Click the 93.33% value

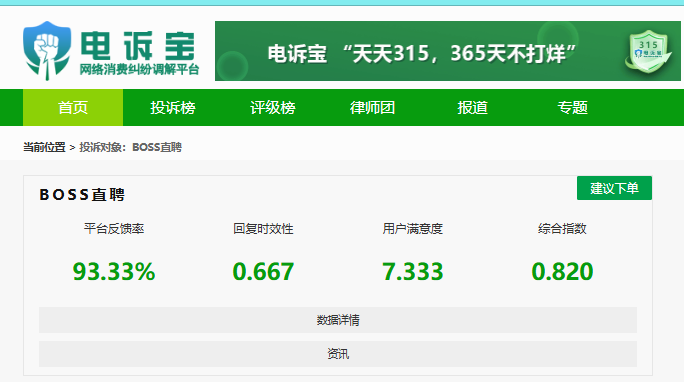[114, 271]
